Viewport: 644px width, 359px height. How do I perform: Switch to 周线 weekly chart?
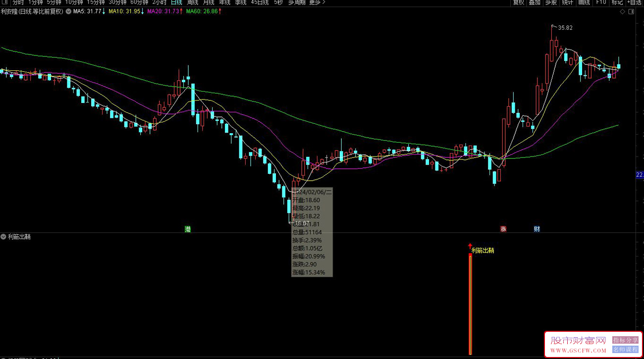[193, 2]
